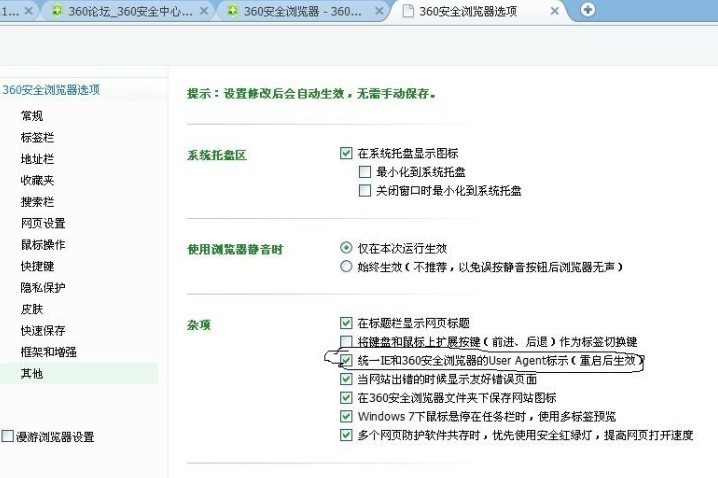Go to 快捷键 in sidebar

(37, 266)
